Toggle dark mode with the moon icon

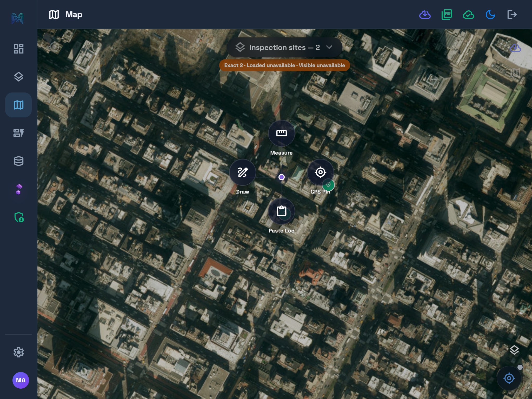(490, 15)
